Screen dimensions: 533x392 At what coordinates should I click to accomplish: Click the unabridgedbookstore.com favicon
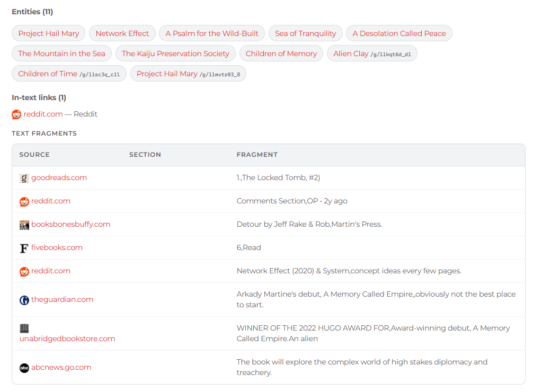24,328
